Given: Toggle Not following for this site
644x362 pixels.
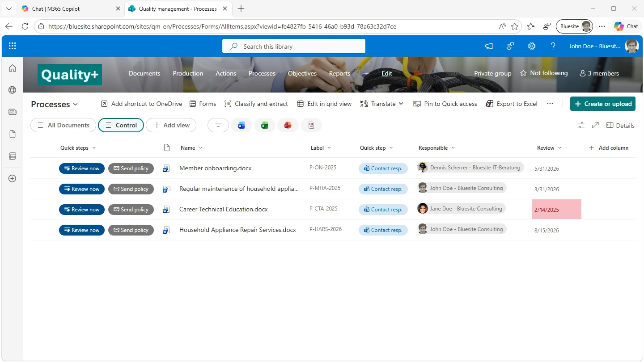Looking at the screenshot, I should pyautogui.click(x=544, y=73).
